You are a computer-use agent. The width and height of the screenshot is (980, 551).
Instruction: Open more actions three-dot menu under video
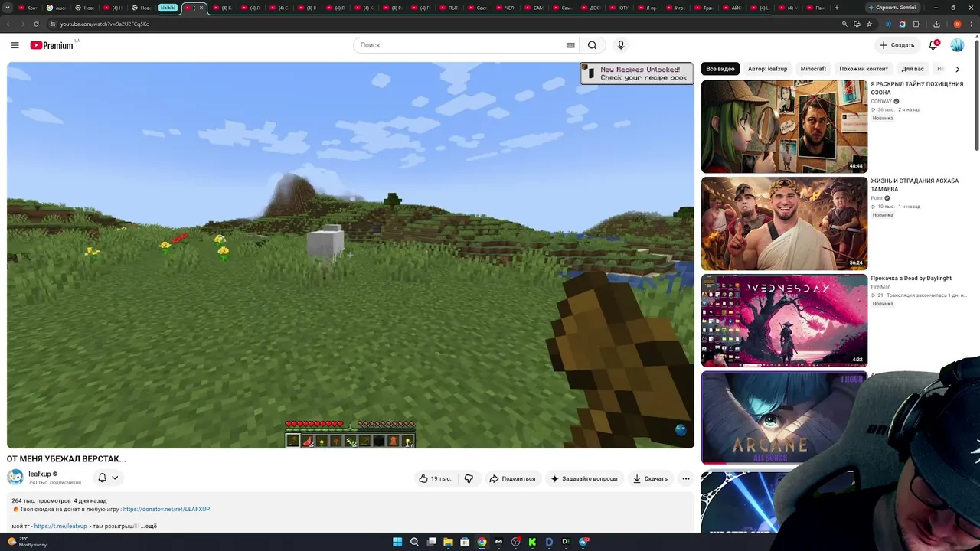[686, 478]
